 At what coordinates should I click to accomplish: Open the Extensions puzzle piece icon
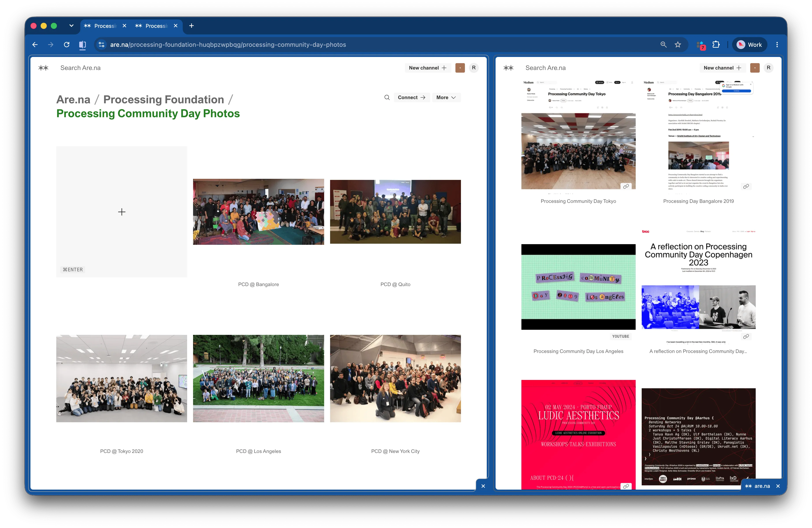(x=716, y=45)
